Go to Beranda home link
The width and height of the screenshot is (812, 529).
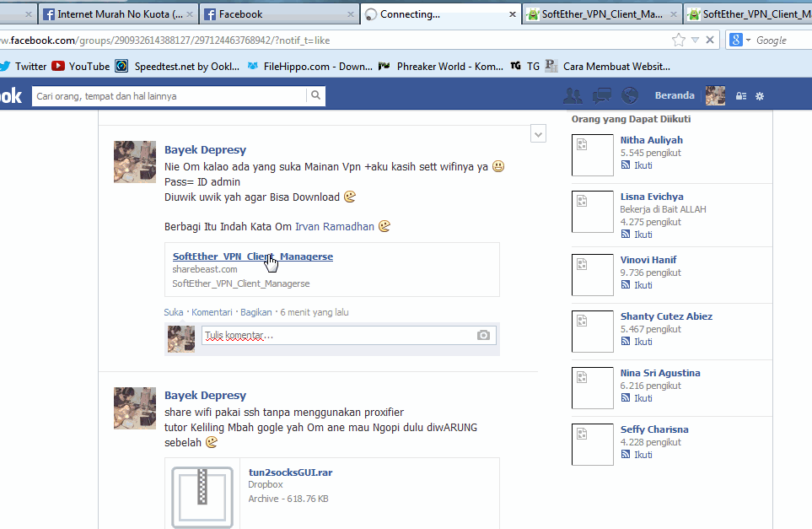click(x=675, y=95)
